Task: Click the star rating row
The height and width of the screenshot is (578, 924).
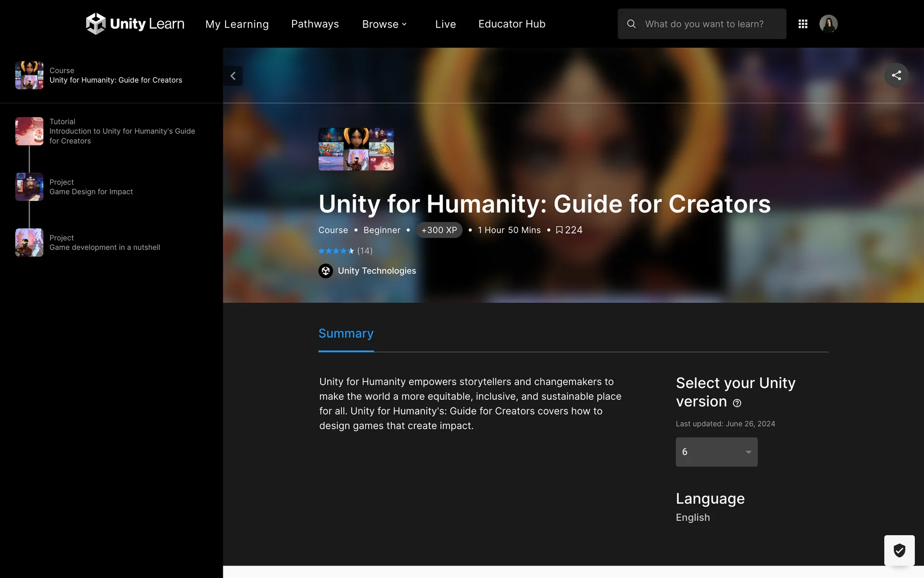Action: coord(336,251)
